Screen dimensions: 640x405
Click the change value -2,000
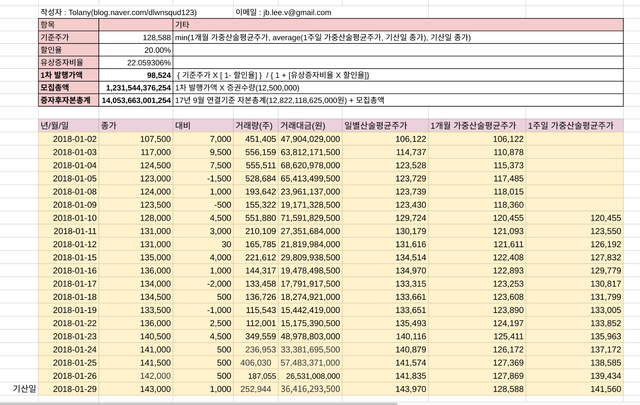coord(203,284)
